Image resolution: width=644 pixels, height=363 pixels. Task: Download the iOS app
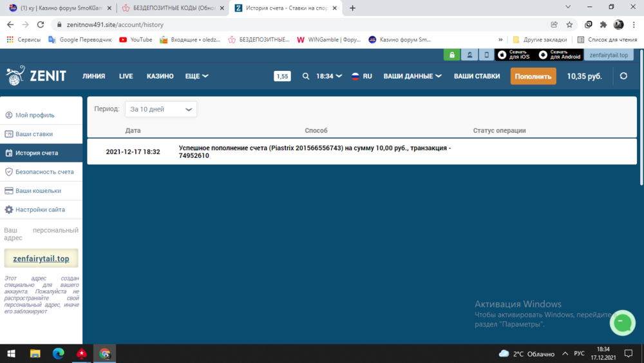pyautogui.click(x=514, y=55)
